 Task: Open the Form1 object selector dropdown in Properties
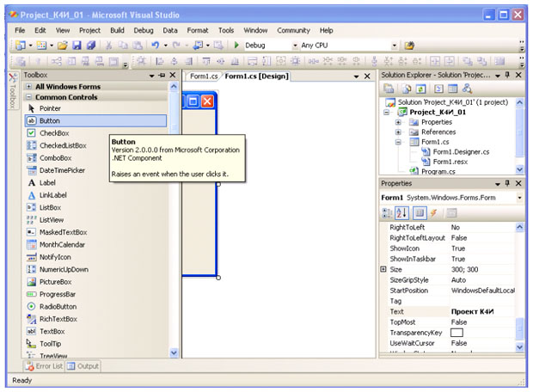tap(519, 198)
